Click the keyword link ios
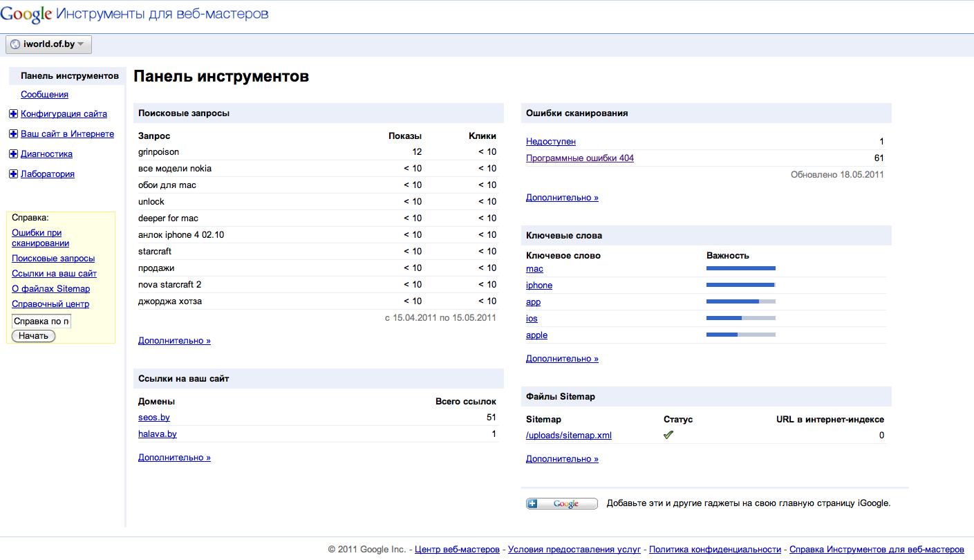Screen dimensions: 974x560 pos(532,319)
